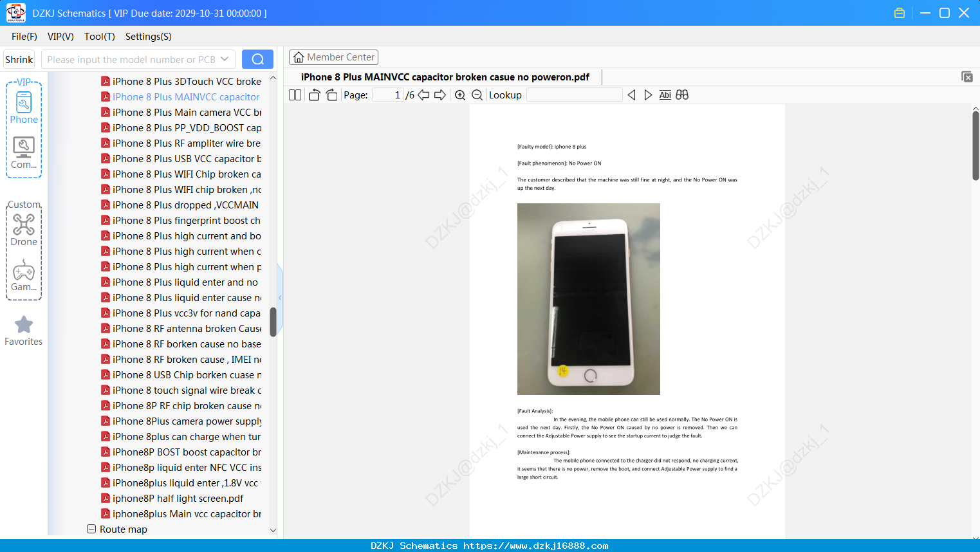This screenshot has height=552, width=980.
Task: Open 'iPhone 8 touch signal wire break' file
Action: click(187, 390)
